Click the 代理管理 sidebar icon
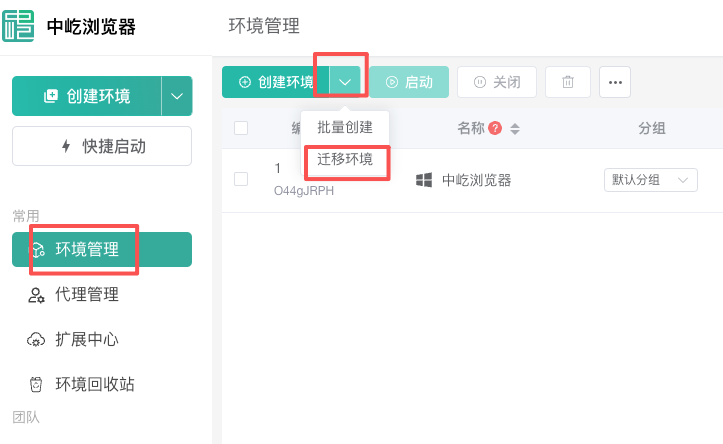The height and width of the screenshot is (444, 723). click(x=36, y=295)
